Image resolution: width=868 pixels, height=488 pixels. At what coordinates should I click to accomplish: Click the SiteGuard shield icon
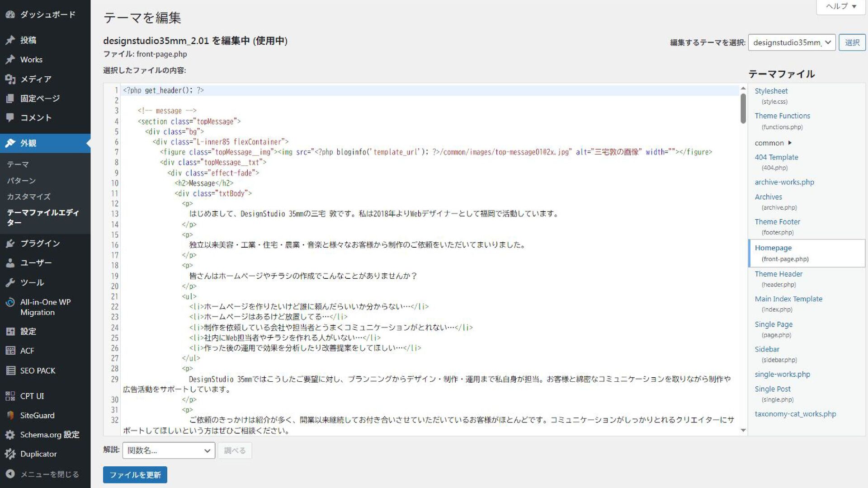(x=10, y=416)
